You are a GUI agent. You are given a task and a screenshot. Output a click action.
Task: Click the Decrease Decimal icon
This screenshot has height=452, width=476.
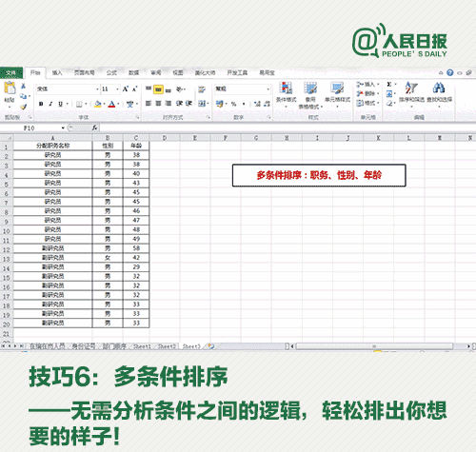268,104
